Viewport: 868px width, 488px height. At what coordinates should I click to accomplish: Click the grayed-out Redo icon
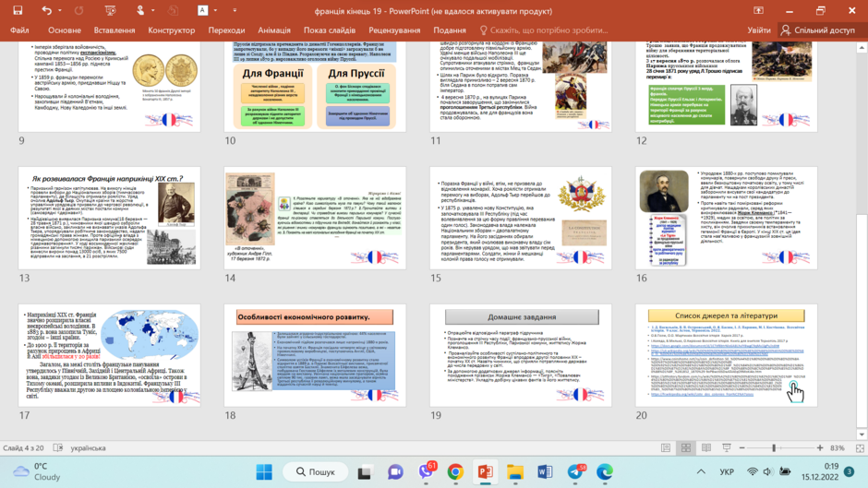tap(78, 10)
